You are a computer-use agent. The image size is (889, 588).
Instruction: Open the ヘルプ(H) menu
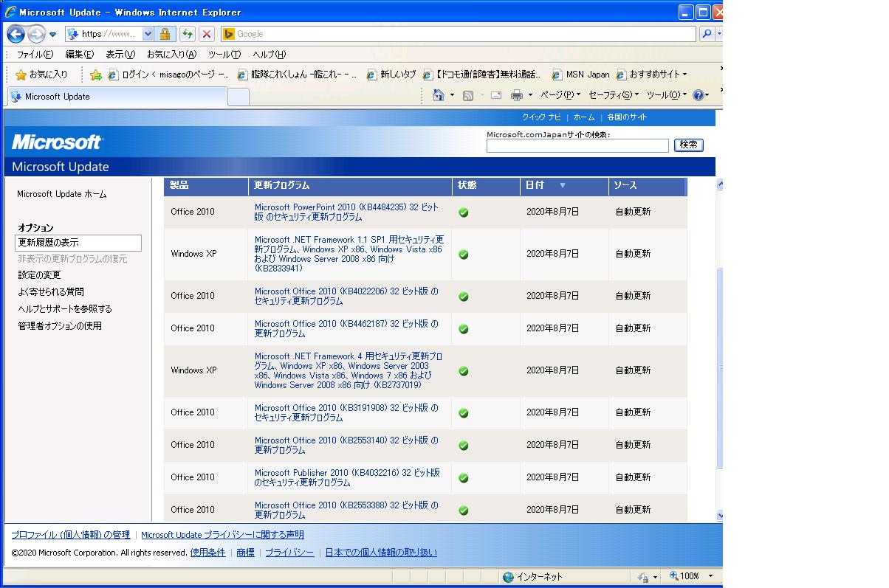coord(270,55)
